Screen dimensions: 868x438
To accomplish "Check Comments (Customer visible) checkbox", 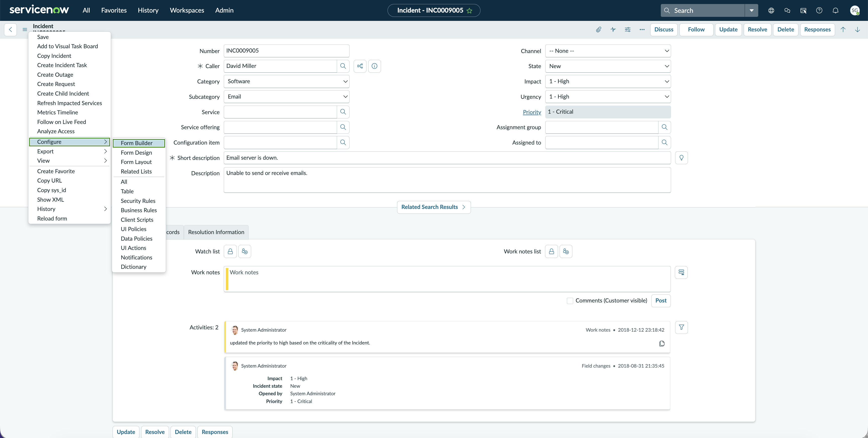I will point(570,301).
